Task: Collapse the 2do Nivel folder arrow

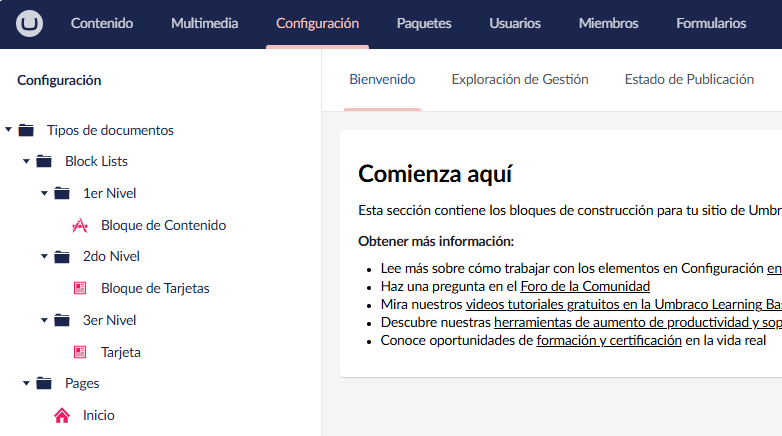Action: click(44, 256)
